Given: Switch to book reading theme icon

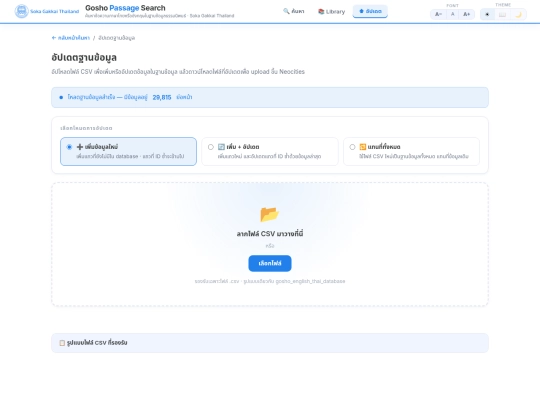Looking at the screenshot, I should [503, 14].
